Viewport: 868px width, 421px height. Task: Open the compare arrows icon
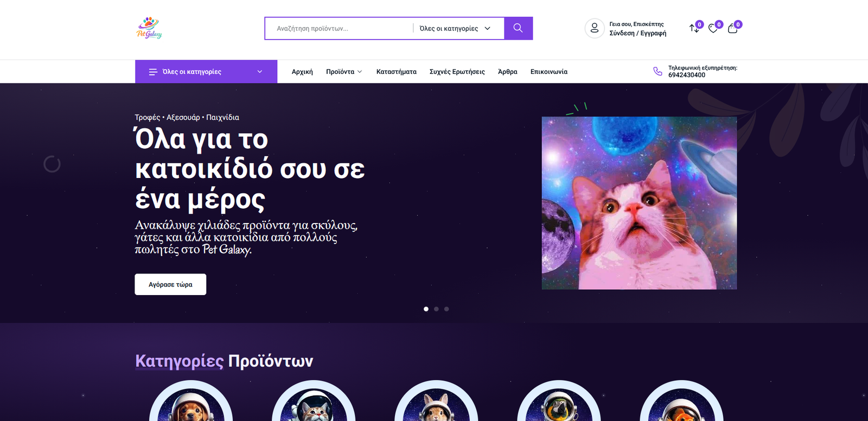694,28
